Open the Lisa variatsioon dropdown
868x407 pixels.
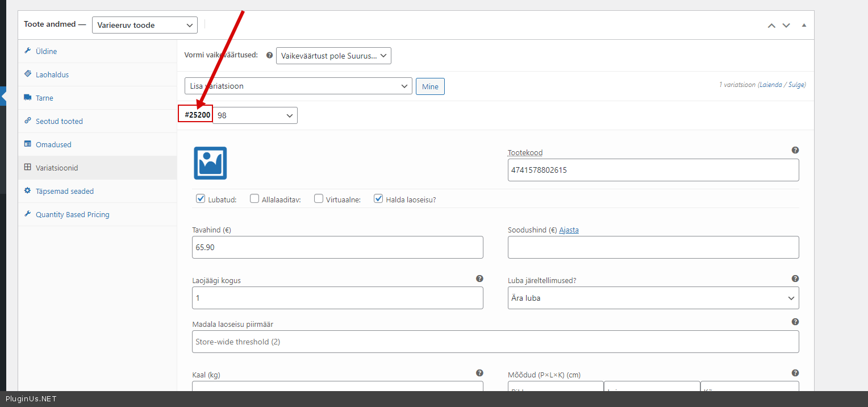pyautogui.click(x=298, y=86)
